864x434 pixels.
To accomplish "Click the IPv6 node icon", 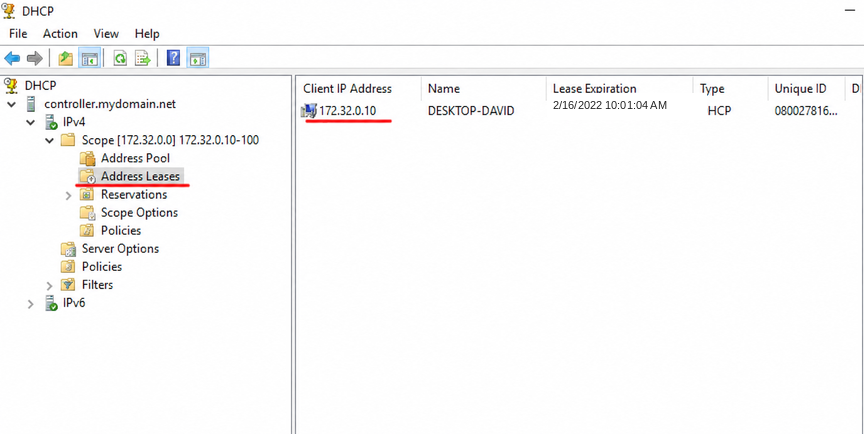I will (51, 303).
